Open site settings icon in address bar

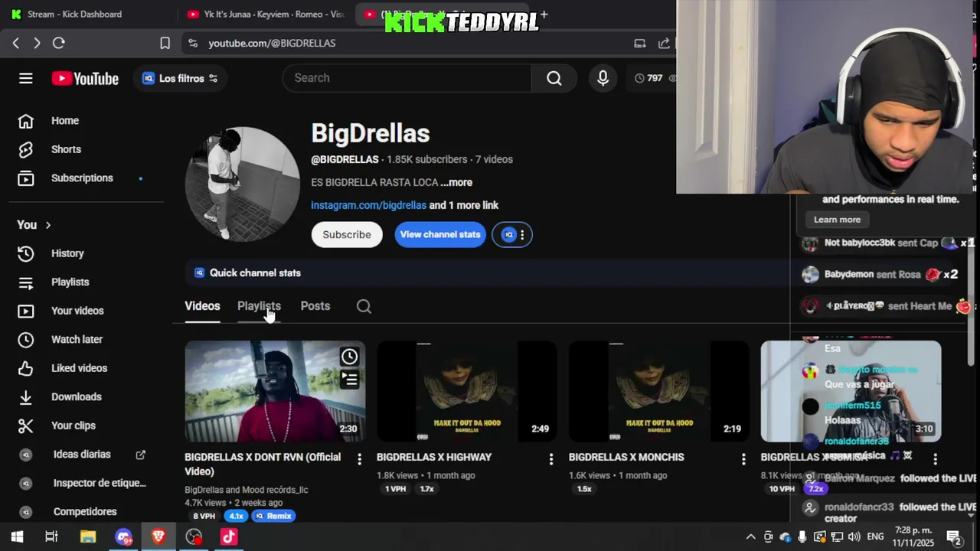coord(193,43)
